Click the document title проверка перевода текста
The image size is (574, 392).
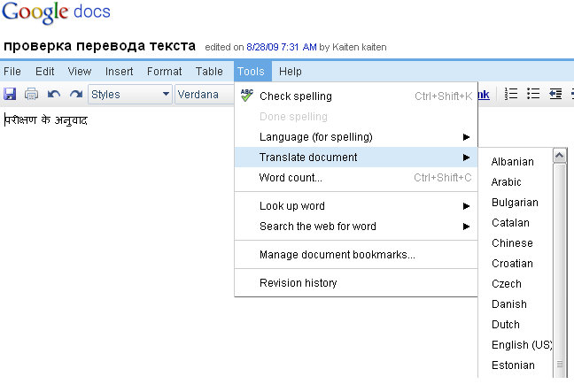pos(99,46)
